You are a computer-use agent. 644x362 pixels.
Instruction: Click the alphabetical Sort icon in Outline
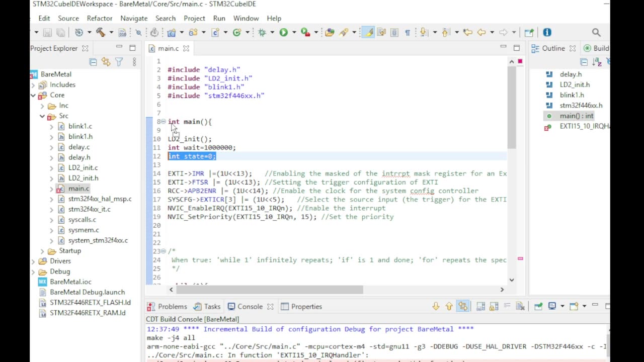pyautogui.click(x=597, y=62)
